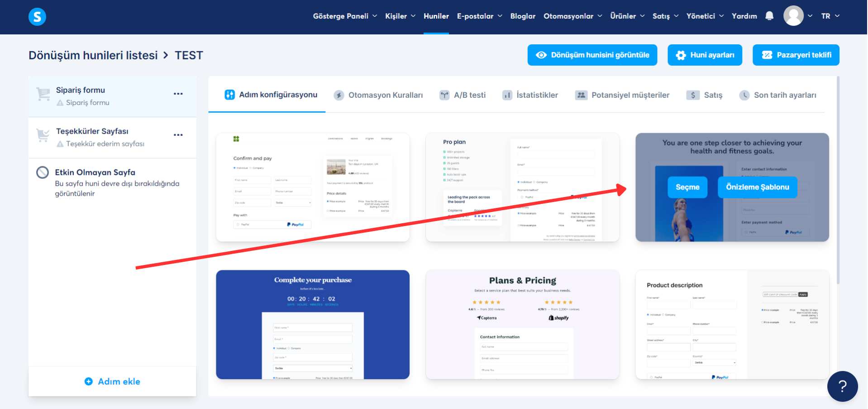This screenshot has height=409, width=868.
Task: Click the Satış dollar icon
Action: point(693,95)
